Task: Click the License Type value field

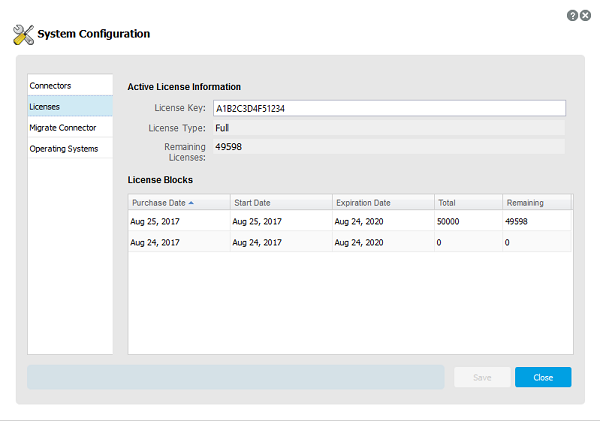Action: (388, 128)
